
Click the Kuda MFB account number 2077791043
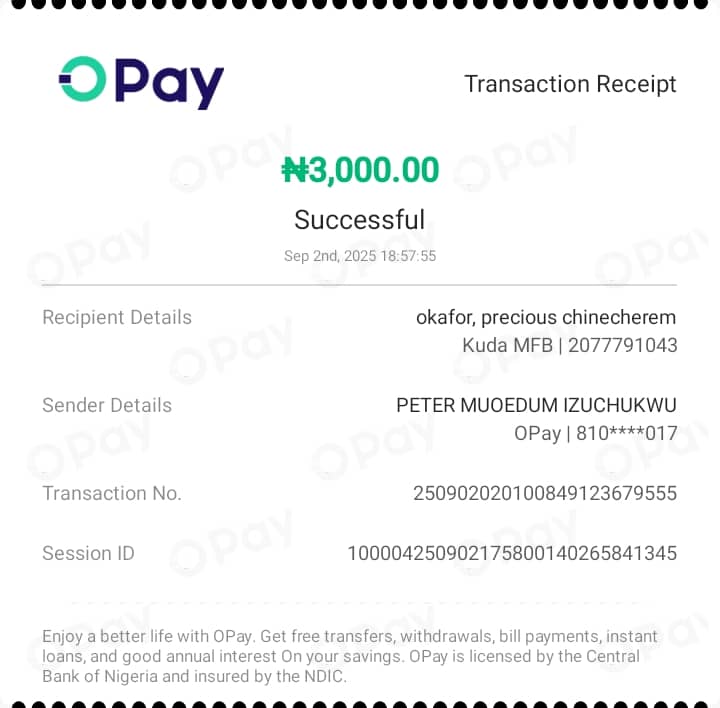tap(622, 345)
